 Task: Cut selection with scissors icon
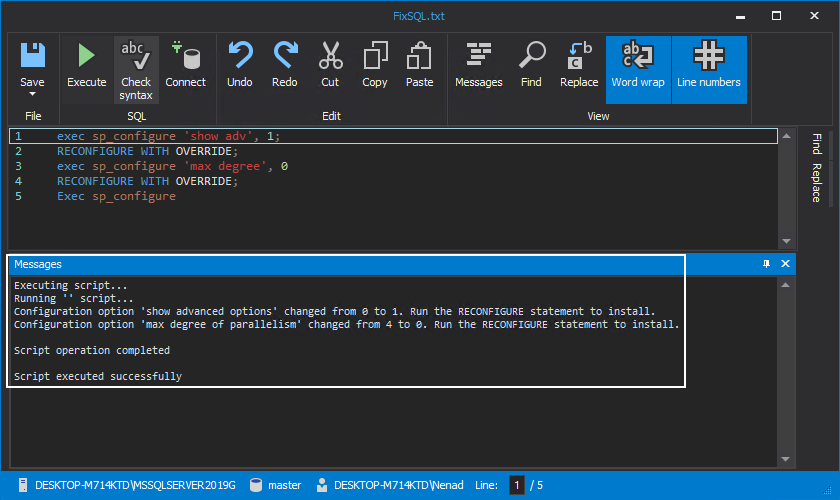point(330,66)
